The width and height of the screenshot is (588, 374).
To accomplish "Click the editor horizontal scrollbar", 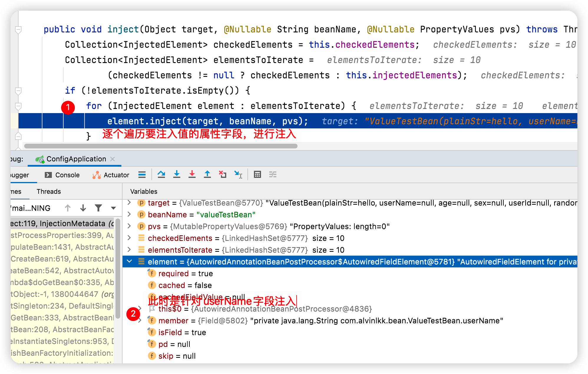I will tap(161, 146).
